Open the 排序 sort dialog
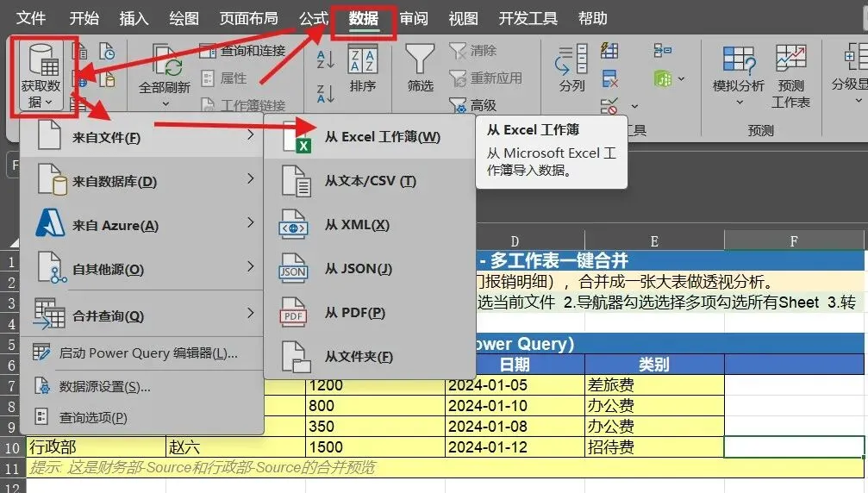 [363, 69]
